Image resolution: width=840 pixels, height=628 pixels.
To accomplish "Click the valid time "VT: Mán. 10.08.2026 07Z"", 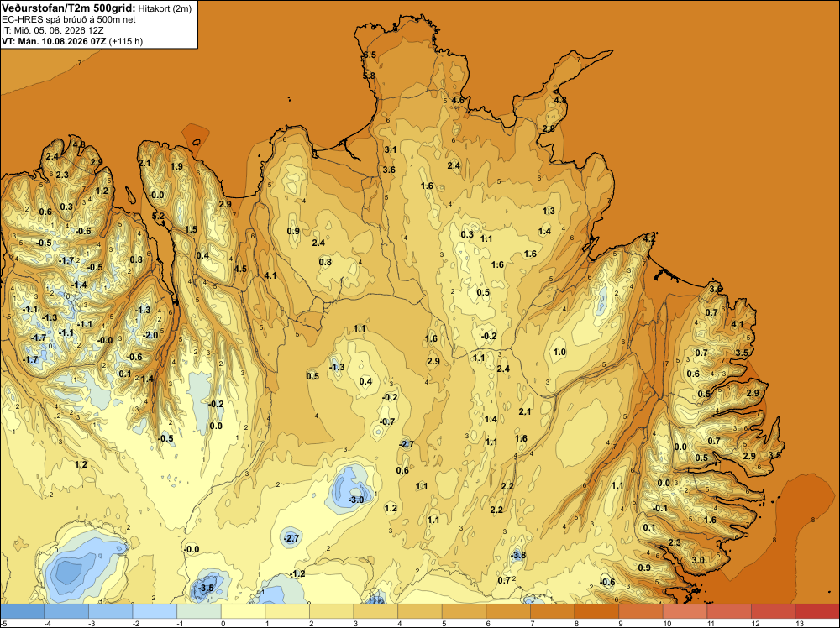I will click(54, 41).
